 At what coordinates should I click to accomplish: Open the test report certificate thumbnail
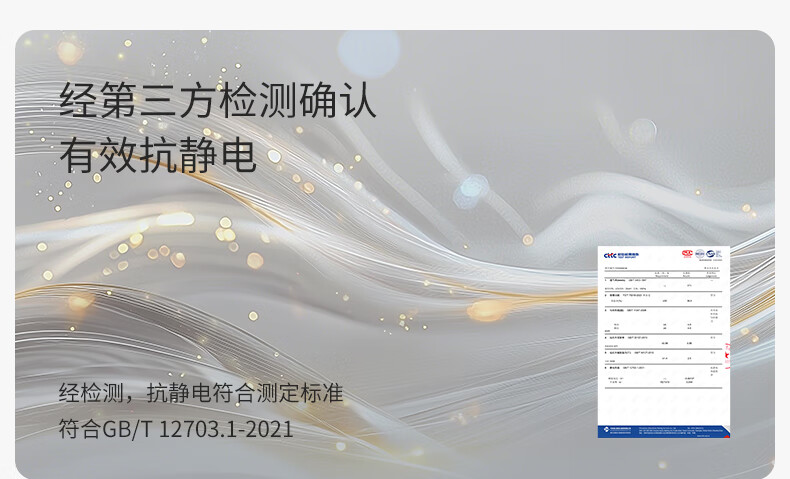point(664,341)
